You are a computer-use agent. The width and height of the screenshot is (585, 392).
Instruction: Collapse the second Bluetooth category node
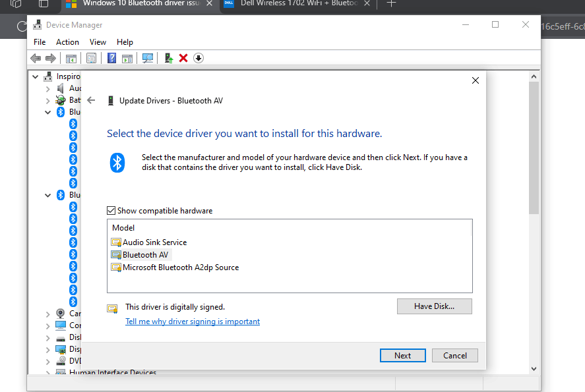pos(47,195)
